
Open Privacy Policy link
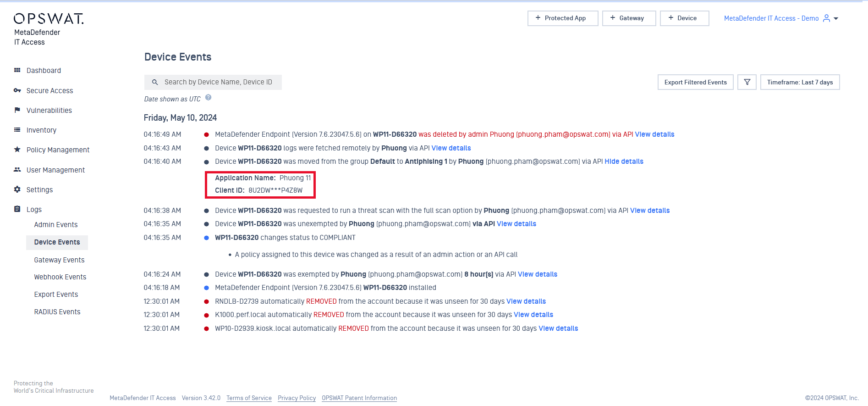tap(297, 398)
